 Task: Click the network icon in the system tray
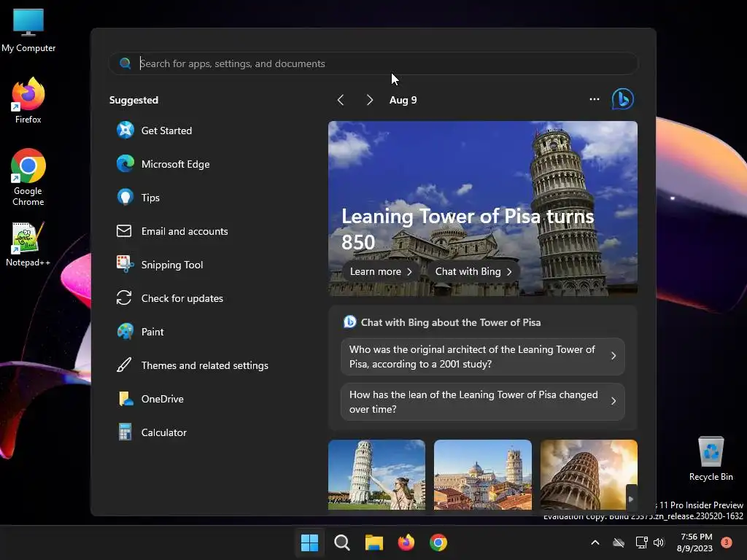coord(642,542)
